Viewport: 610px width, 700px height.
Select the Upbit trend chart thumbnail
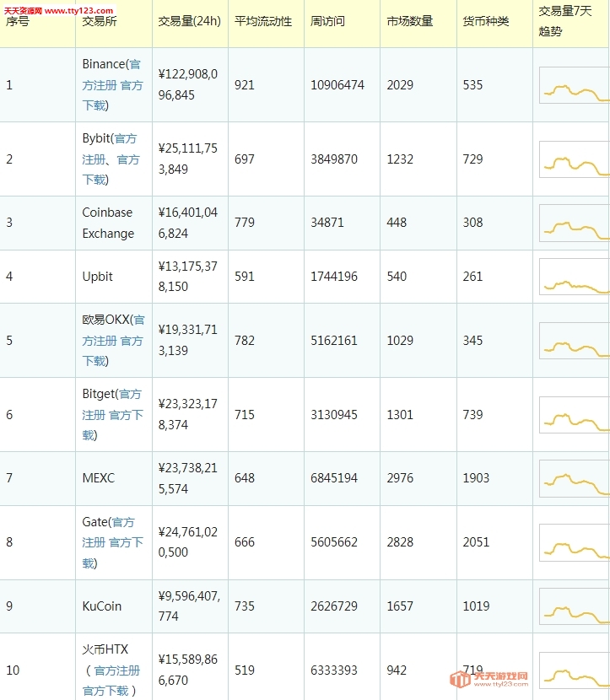click(x=575, y=277)
